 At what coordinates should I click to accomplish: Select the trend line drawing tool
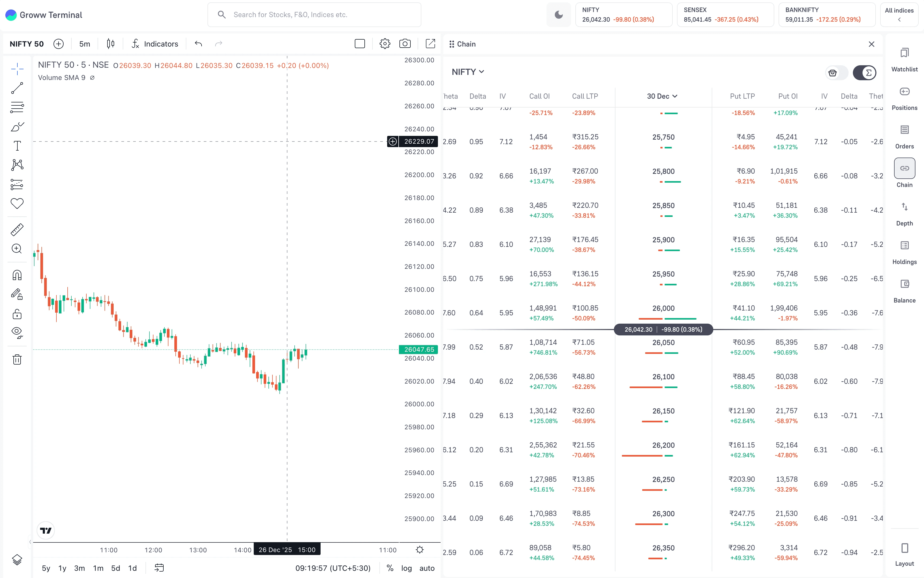(17, 88)
